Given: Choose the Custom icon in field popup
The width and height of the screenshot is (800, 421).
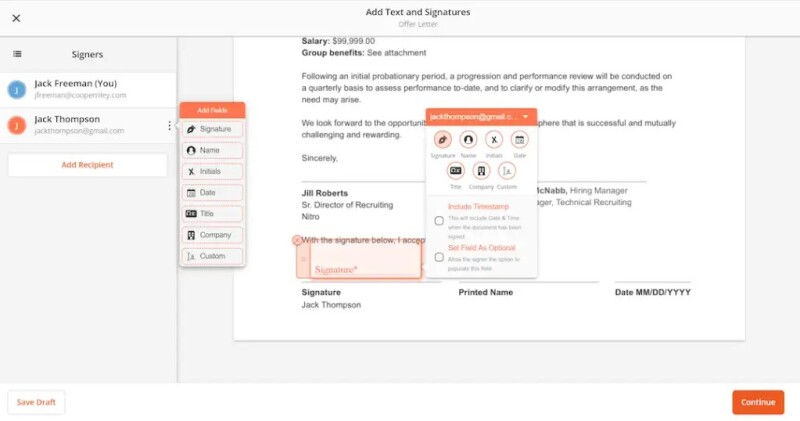Looking at the screenshot, I should pos(507,171).
